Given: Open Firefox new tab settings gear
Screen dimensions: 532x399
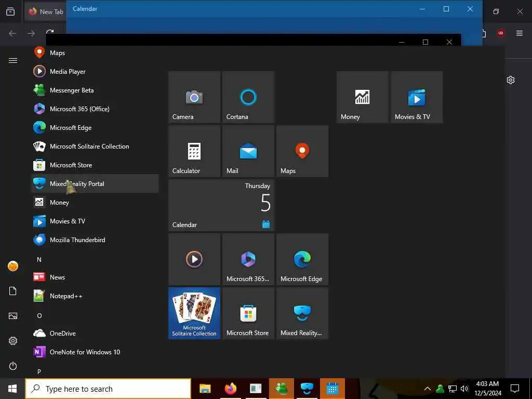Looking at the screenshot, I should tap(511, 80).
